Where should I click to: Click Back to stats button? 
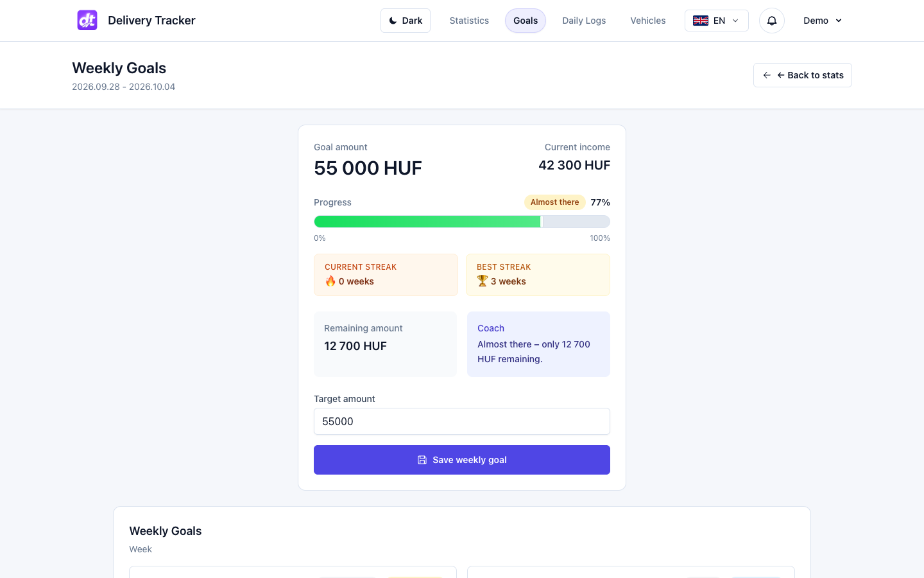tap(803, 75)
